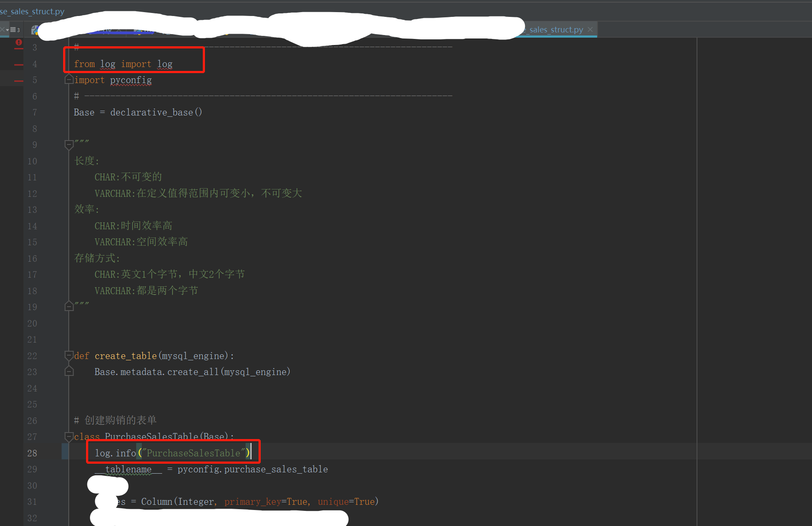
Task: Close the sales_struct.py tab with its X
Action: pos(590,29)
